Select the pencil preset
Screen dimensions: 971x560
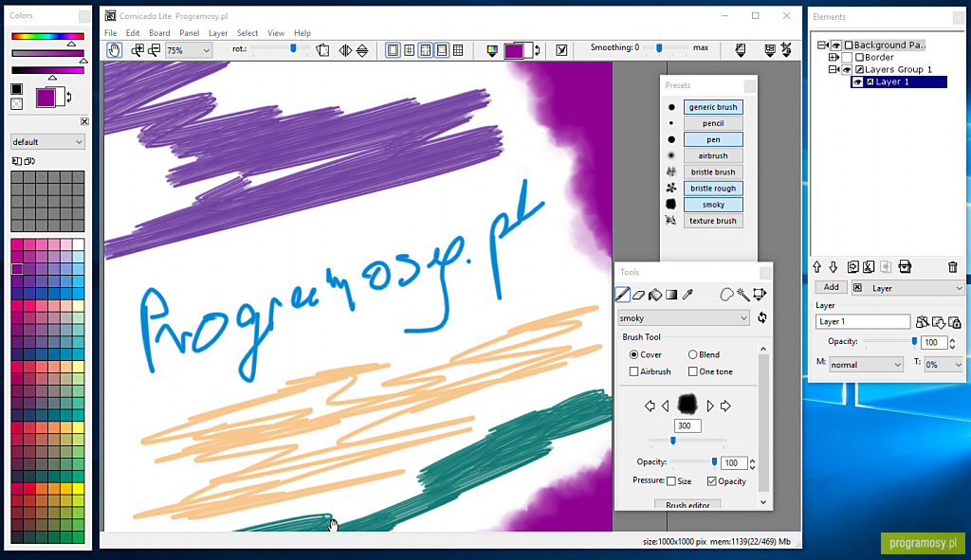pyautogui.click(x=713, y=123)
